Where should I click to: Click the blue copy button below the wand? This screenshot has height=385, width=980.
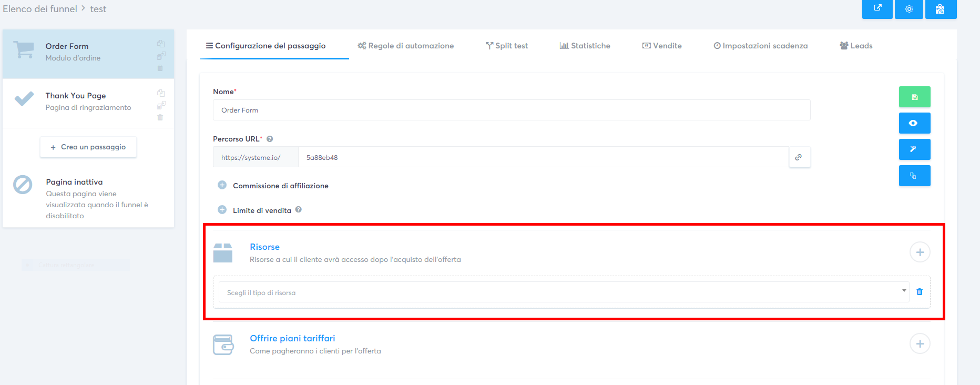coord(915,176)
